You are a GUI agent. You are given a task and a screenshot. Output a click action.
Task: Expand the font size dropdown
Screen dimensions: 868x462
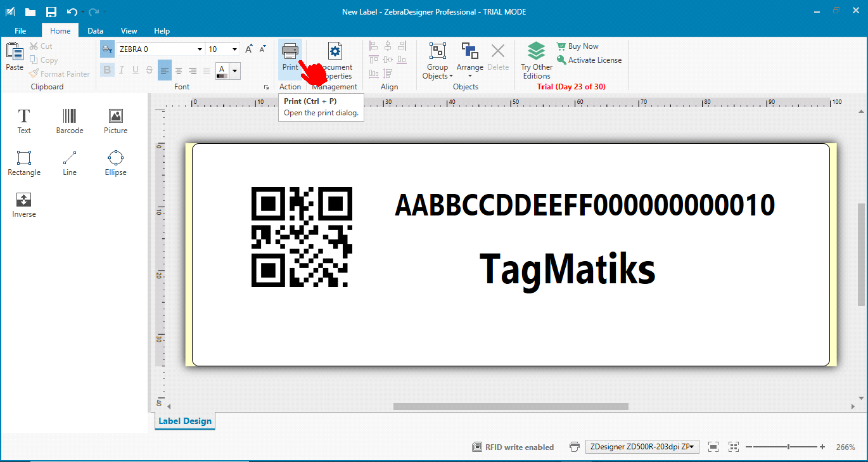point(235,49)
